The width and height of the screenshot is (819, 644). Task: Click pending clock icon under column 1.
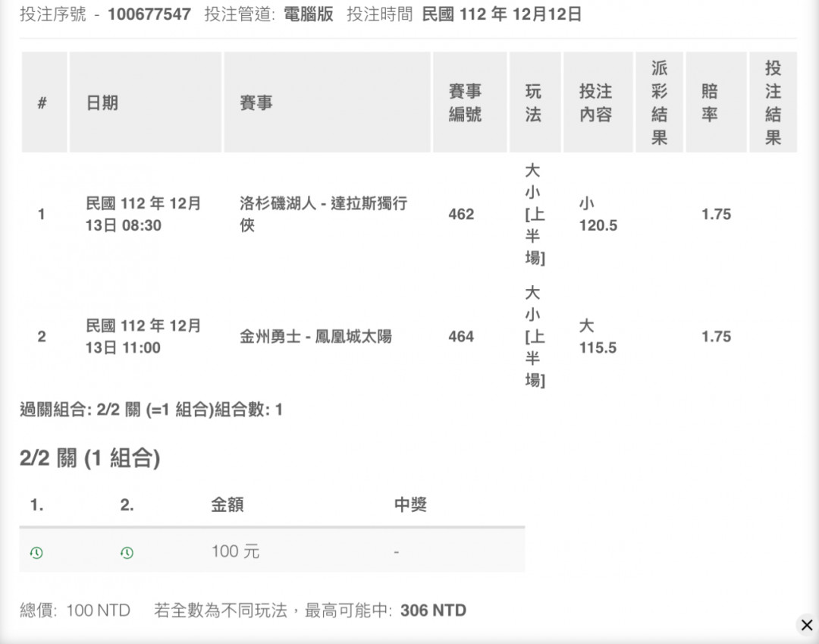[36, 552]
